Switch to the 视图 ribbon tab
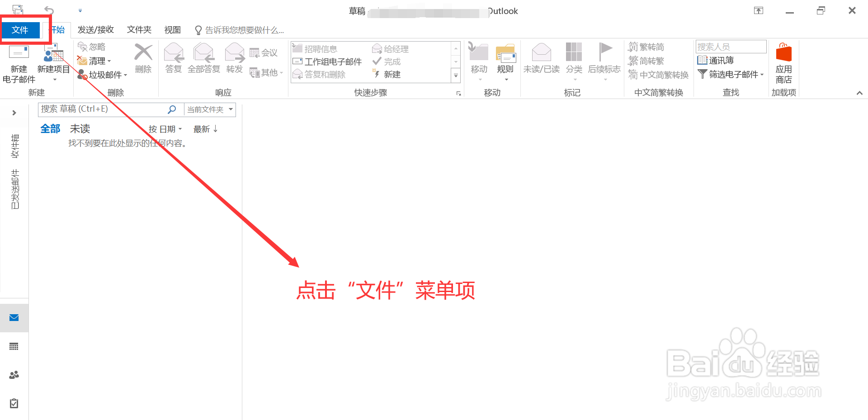Viewport: 868px width, 420px height. coord(173,30)
